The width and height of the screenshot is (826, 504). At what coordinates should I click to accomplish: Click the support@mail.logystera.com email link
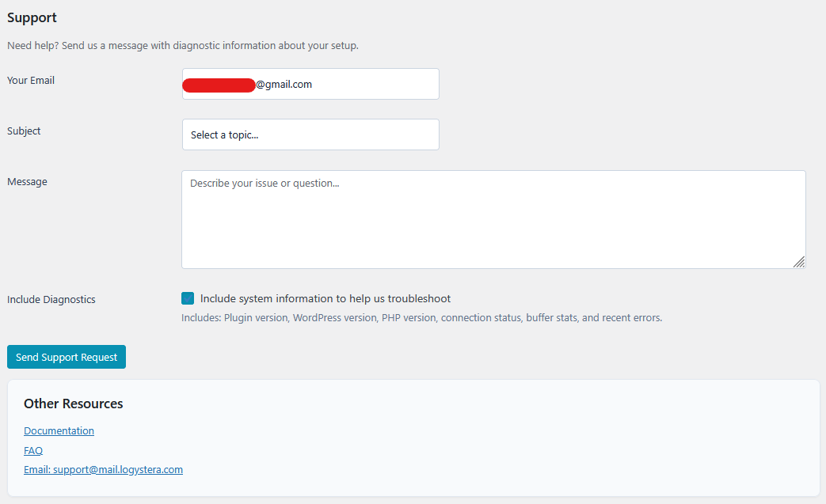pos(103,469)
